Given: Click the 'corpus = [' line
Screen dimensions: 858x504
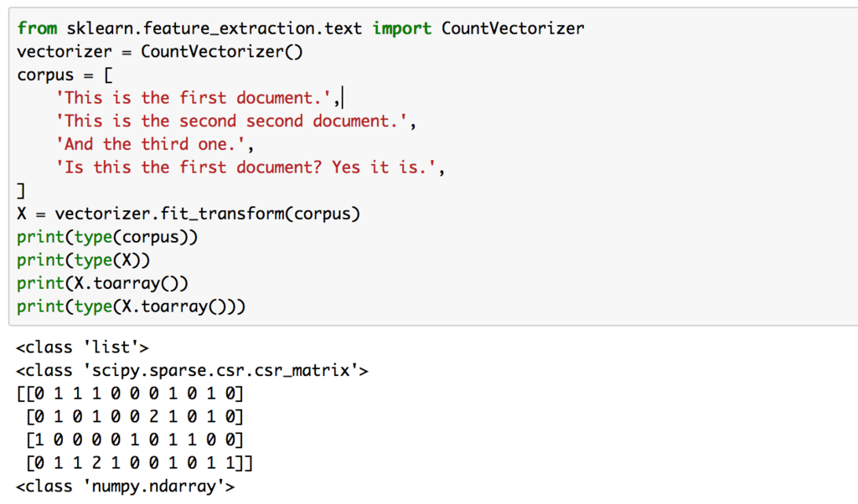Looking at the screenshot, I should coord(65,75).
